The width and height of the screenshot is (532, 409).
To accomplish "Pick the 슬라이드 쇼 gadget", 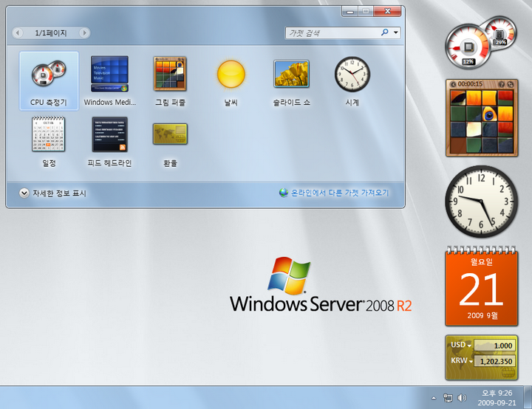I will pyautogui.click(x=291, y=74).
